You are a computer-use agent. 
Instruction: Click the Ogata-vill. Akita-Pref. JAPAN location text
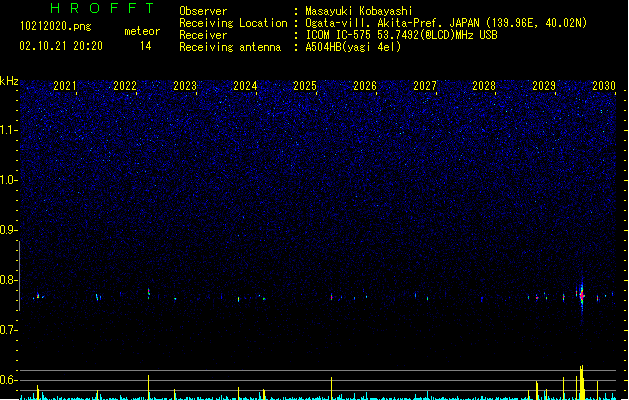[x=446, y=23]
